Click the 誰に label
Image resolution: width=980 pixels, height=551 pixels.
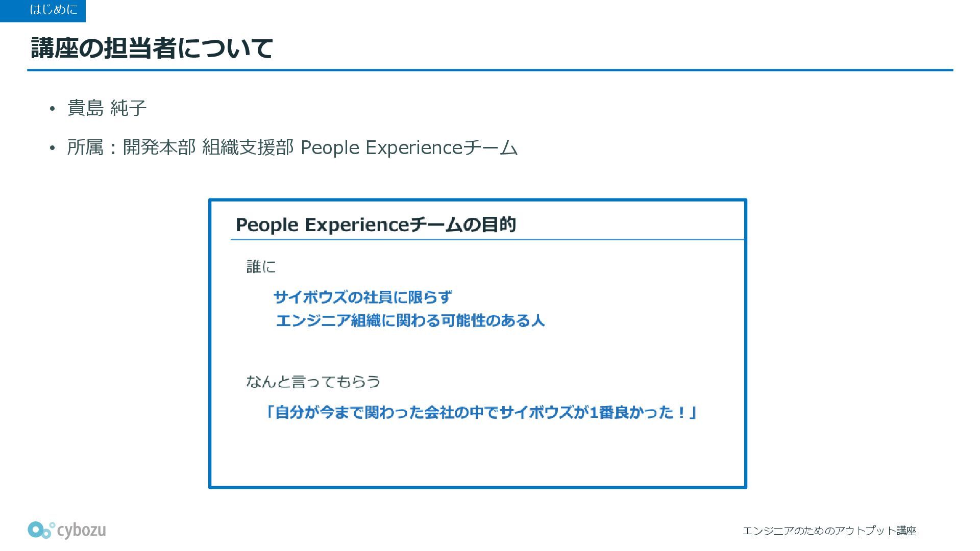point(261,266)
